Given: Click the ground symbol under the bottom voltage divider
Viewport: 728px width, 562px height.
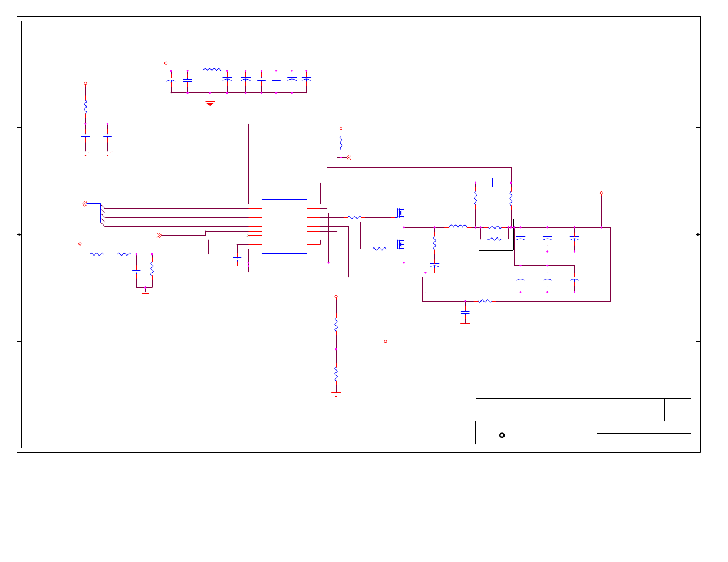Looking at the screenshot, I should tap(336, 394).
